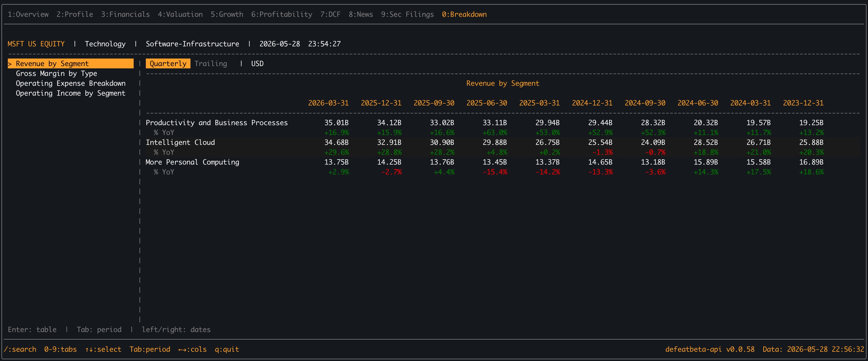Select the 2025-09-30 column header
This screenshot has height=361, width=868.
click(x=434, y=103)
